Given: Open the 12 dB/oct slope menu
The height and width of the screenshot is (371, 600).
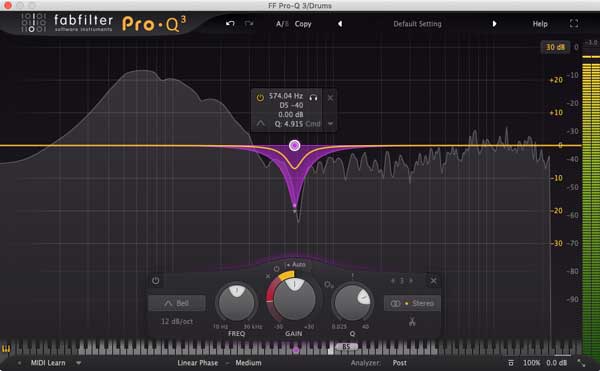Looking at the screenshot, I should [x=177, y=321].
